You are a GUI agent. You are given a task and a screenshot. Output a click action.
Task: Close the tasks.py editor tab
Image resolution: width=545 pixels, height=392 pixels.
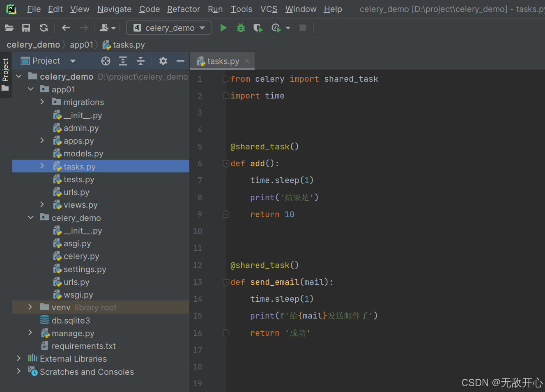(247, 61)
